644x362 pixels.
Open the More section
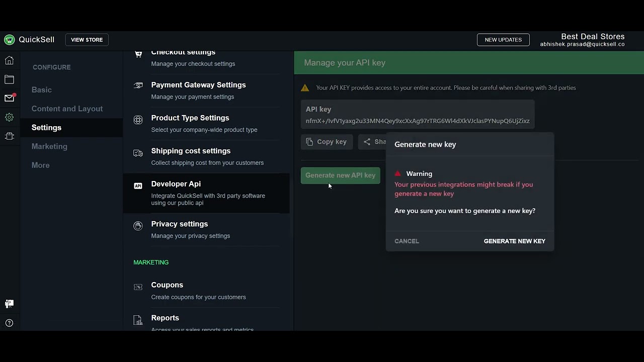[x=41, y=165]
